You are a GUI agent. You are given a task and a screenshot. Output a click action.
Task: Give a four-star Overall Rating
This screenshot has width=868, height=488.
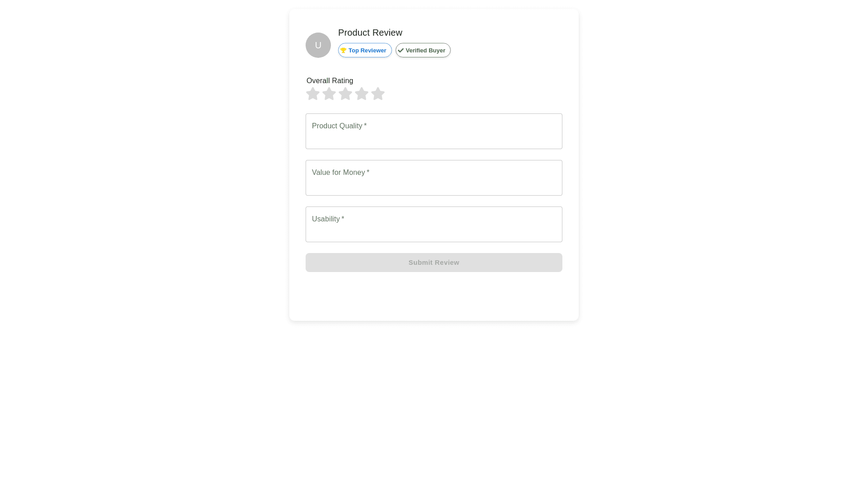pyautogui.click(x=362, y=94)
